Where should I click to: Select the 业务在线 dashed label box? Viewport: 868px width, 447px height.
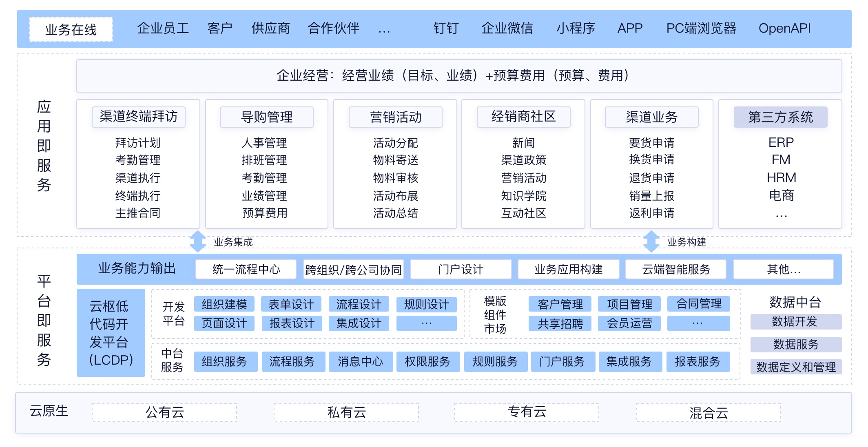[x=71, y=29]
